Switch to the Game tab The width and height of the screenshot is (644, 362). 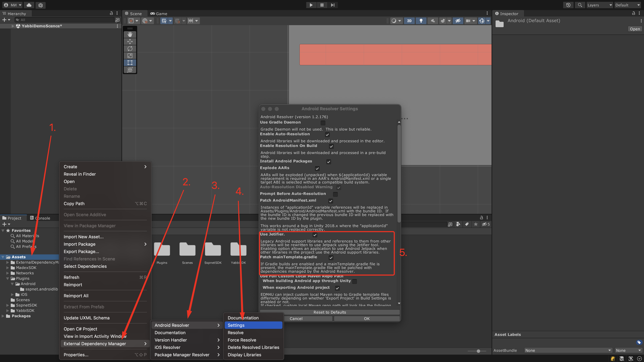click(159, 13)
